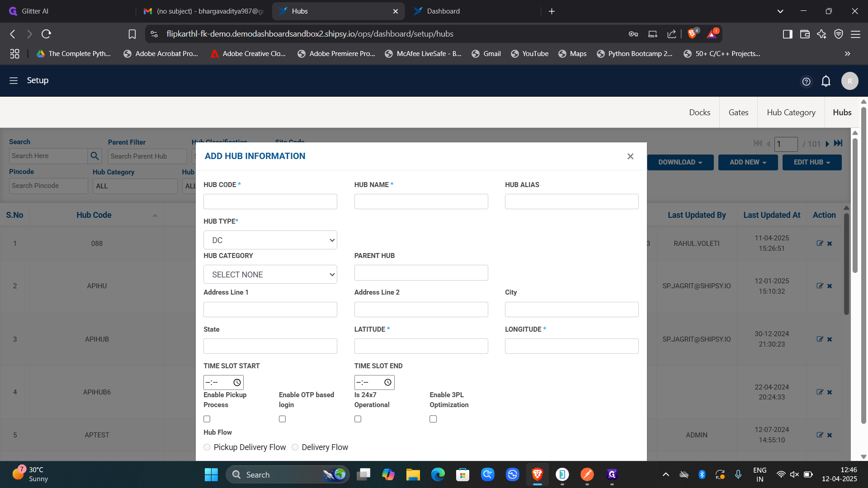Switch to Glitter AI browser tab

(x=68, y=11)
